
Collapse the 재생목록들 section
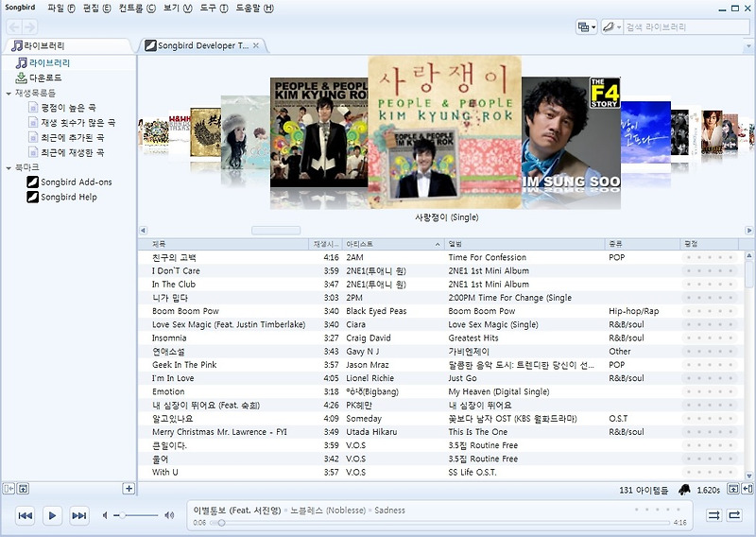point(9,93)
